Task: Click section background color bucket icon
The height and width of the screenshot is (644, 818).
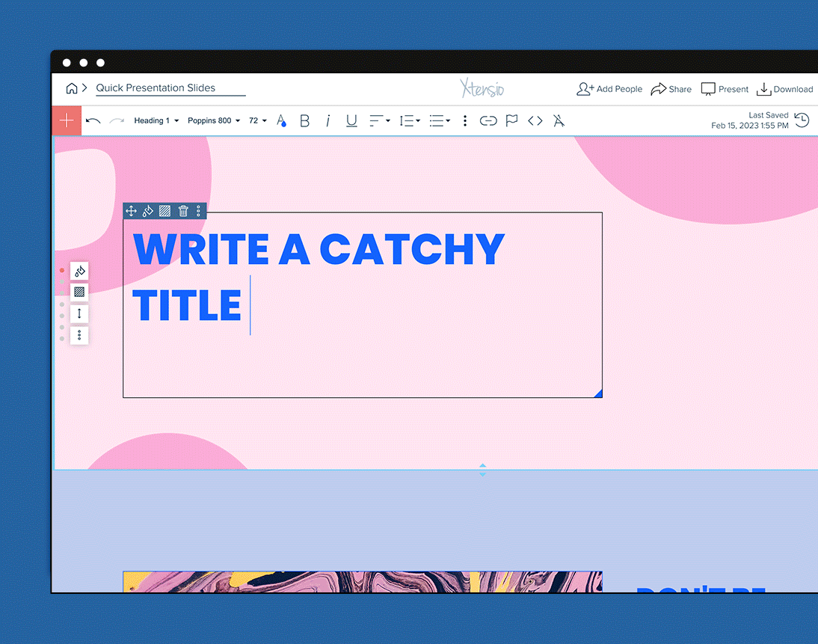Action: pos(79,271)
